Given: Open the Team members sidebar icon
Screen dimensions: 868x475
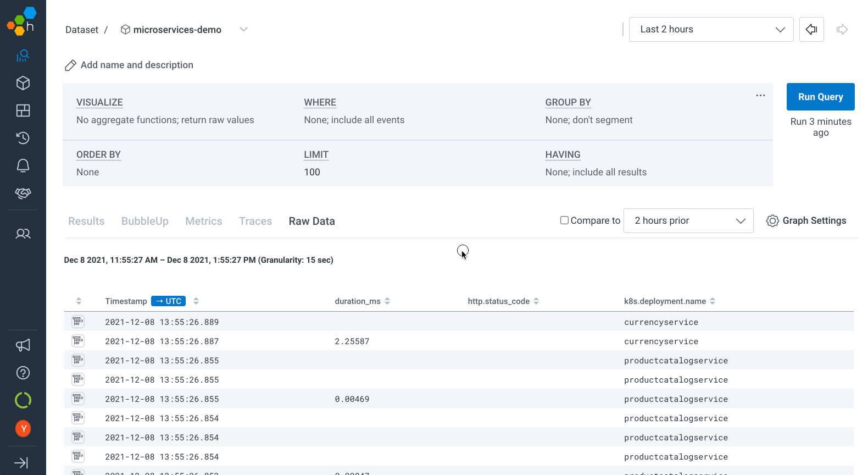Looking at the screenshot, I should tap(23, 234).
